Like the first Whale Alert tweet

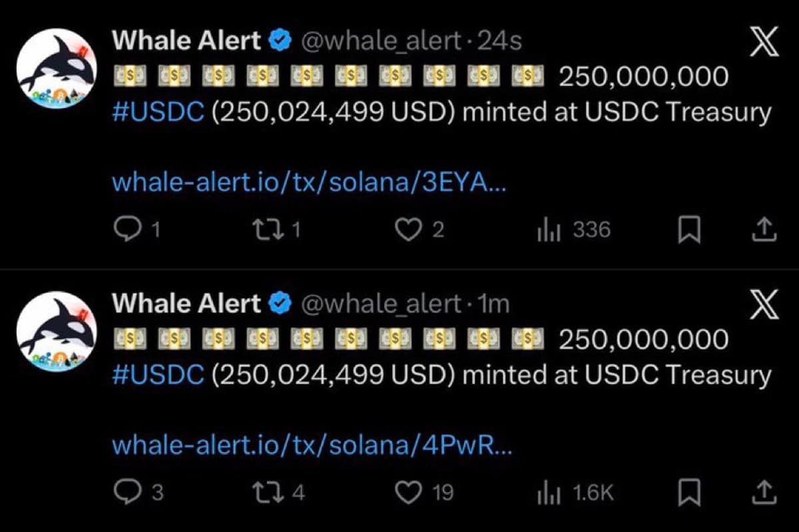409,230
